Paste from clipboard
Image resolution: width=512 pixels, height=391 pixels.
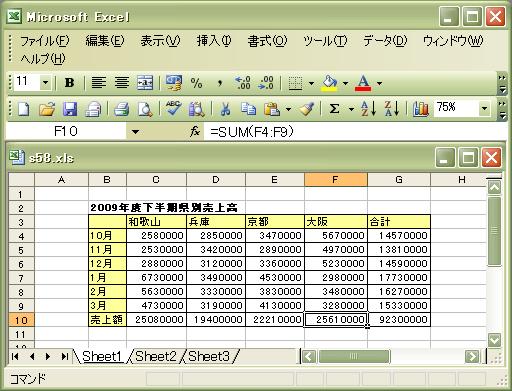click(x=272, y=109)
